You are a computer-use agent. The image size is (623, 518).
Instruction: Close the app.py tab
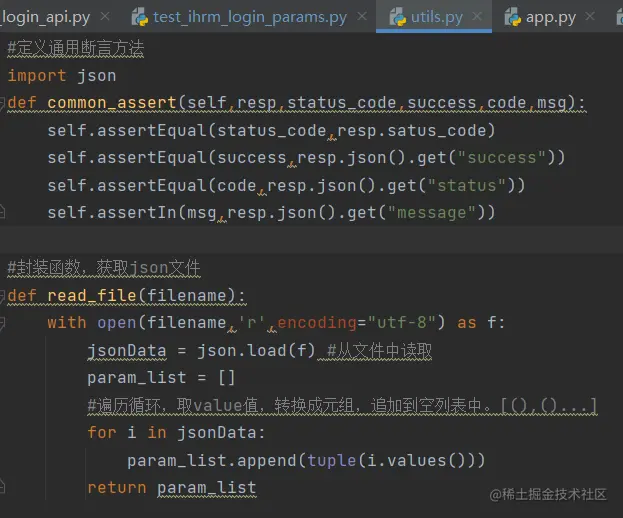[x=590, y=17]
